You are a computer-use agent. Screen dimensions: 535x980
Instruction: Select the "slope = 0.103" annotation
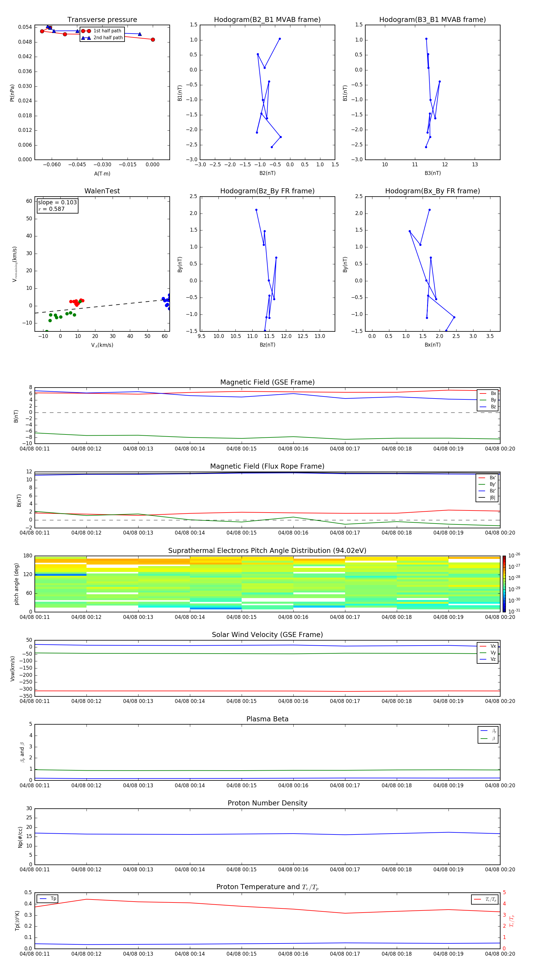click(x=57, y=203)
